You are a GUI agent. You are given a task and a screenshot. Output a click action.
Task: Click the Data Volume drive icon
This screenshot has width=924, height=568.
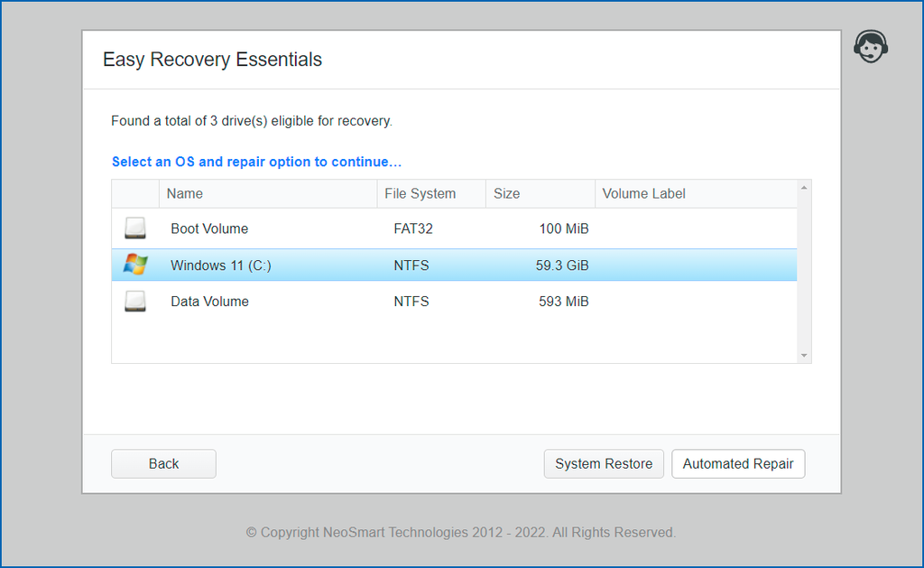pyautogui.click(x=135, y=302)
